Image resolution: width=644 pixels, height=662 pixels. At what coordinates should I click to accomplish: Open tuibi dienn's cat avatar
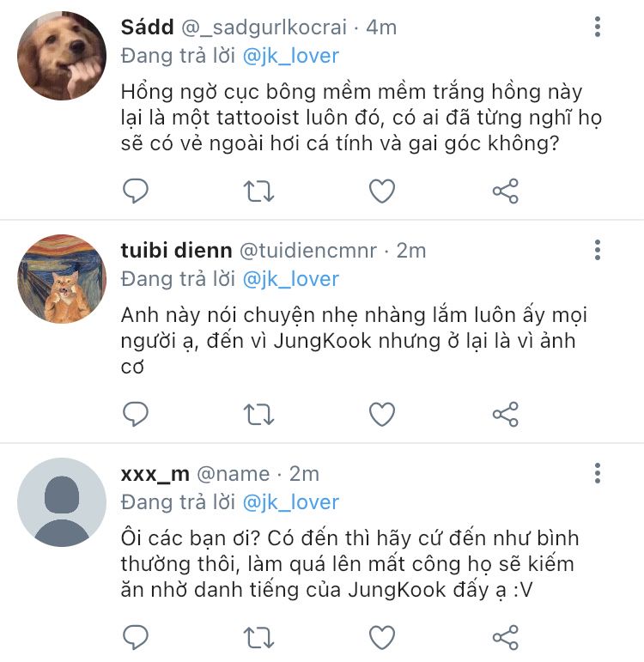[x=62, y=279]
